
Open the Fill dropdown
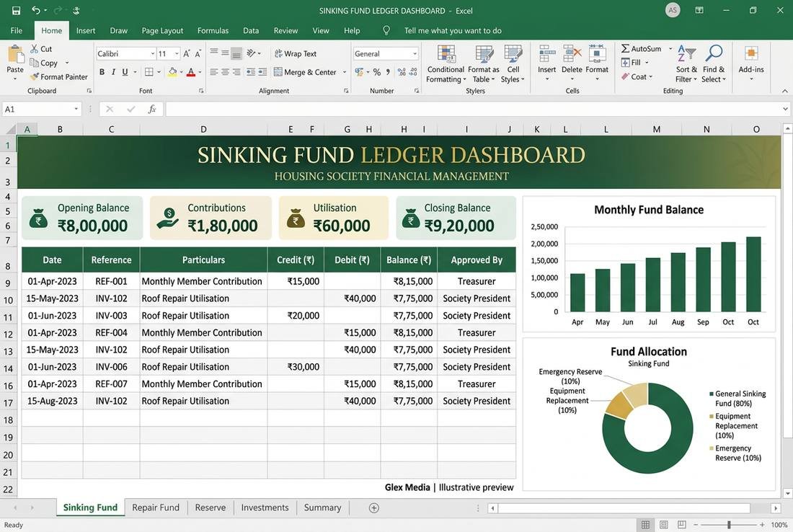634,62
